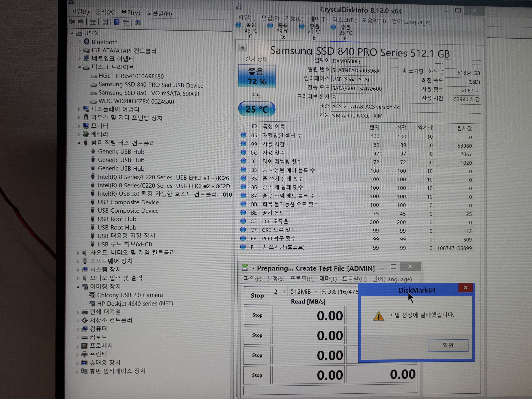Click the show properties toolbar icon
Viewport: 532px width, 399px height.
105,22
